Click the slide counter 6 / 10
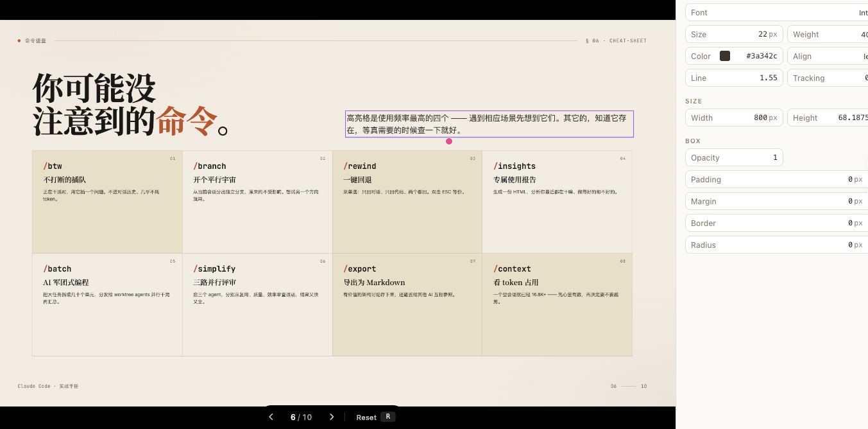The image size is (868, 429). click(301, 417)
